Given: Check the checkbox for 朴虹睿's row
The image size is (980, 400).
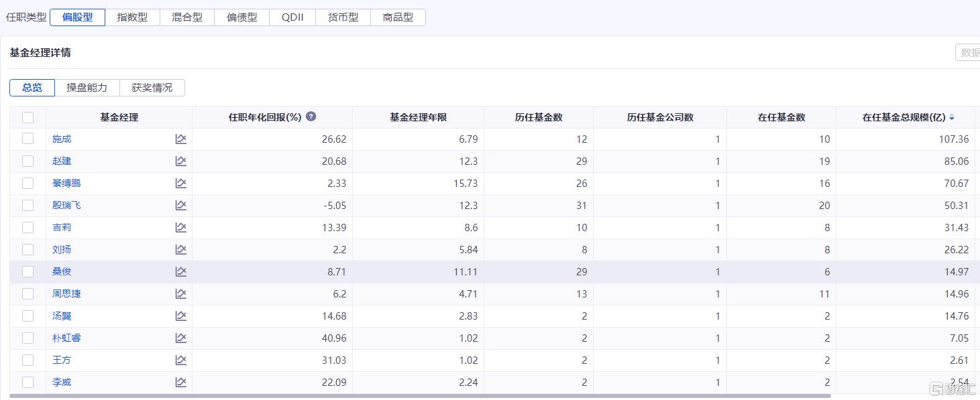Looking at the screenshot, I should click(28, 338).
